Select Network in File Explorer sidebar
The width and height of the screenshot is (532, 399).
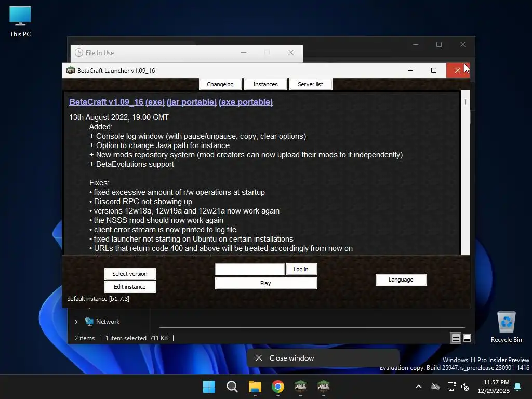point(108,321)
